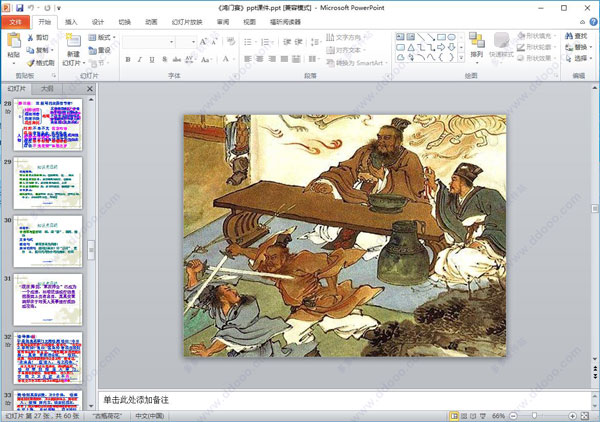Switch to Slide Sorter view in status bar

pyautogui.click(x=464, y=415)
